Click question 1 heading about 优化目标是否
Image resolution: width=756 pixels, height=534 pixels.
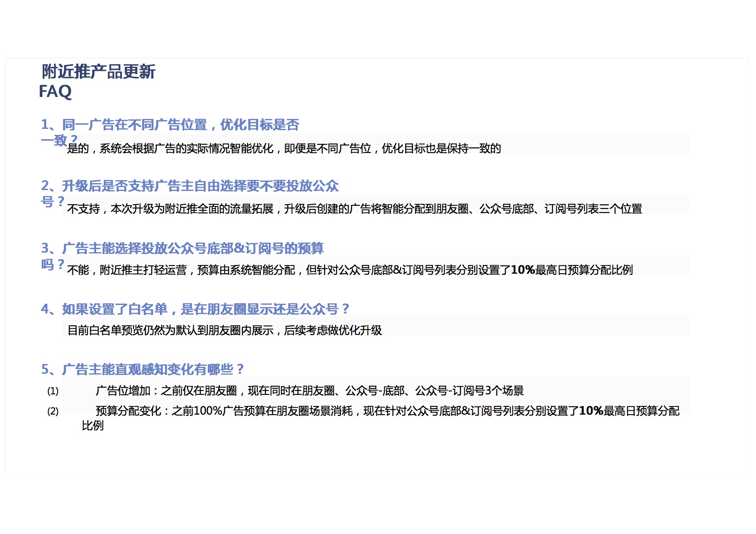(x=170, y=125)
